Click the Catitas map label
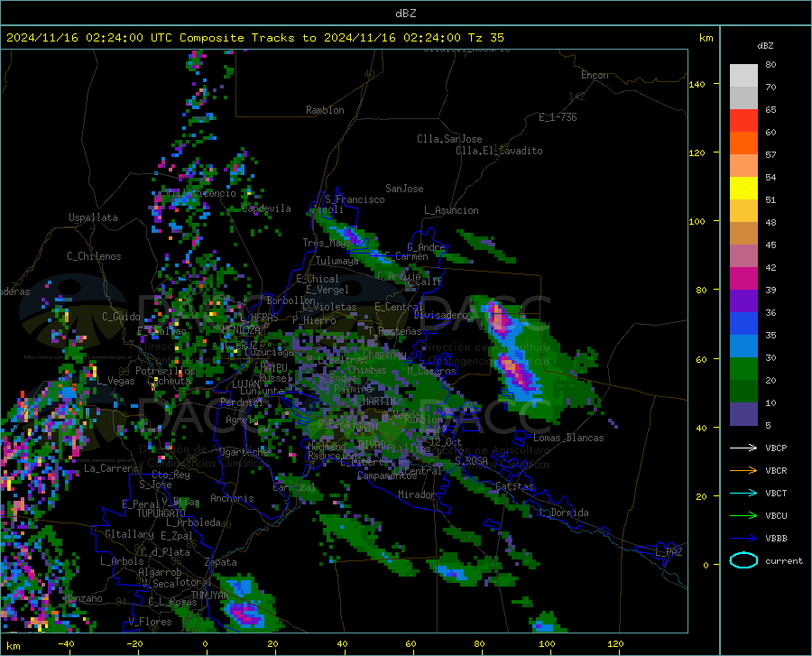 pyautogui.click(x=514, y=486)
